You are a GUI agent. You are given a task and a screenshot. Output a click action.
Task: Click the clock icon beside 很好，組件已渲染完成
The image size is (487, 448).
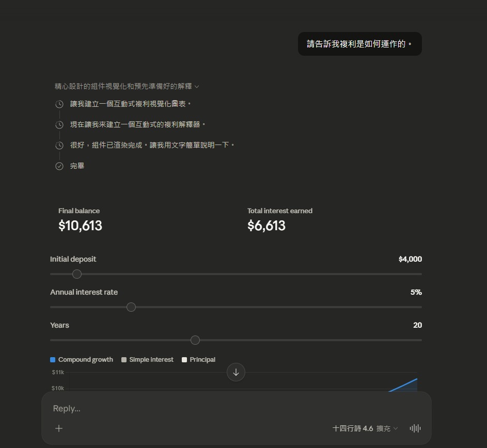pos(59,146)
